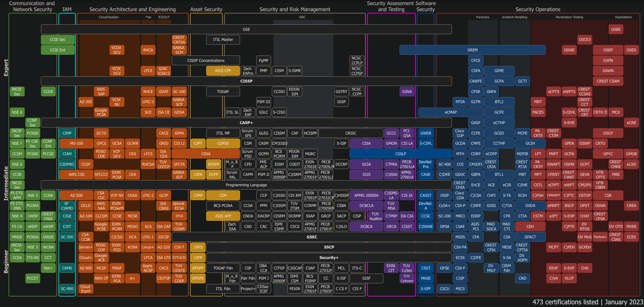Click the Programming Language bar
This screenshot has width=644, height=307.
(246, 185)
